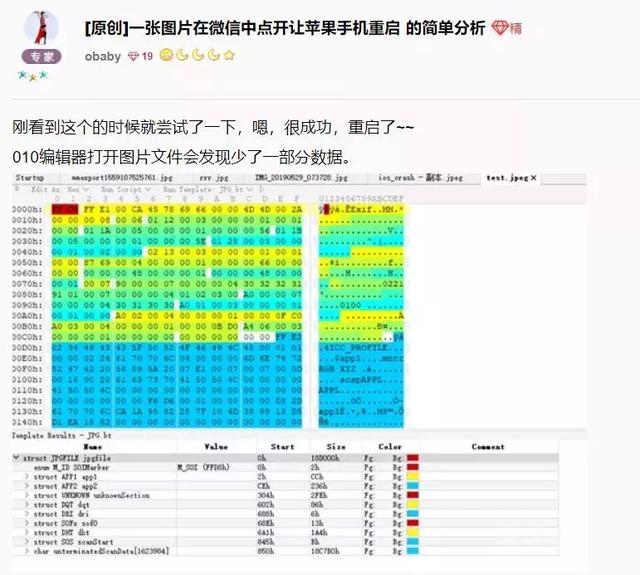
Task: Open the post title about WeChat image reboot
Action: [284, 28]
